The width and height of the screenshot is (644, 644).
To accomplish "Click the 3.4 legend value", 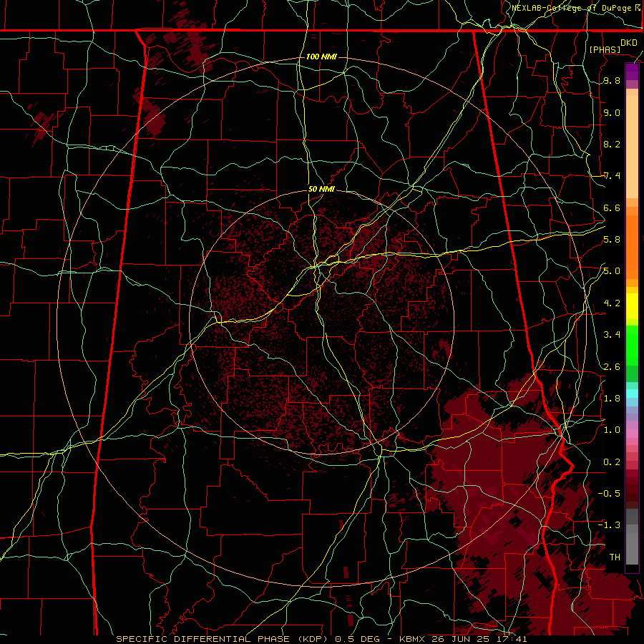I will coord(612,335).
